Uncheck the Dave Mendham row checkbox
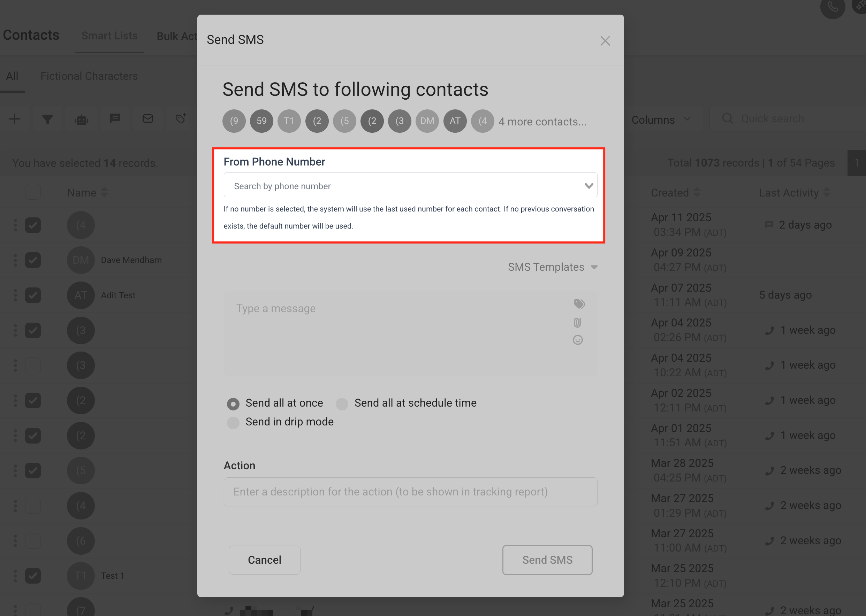 point(33,260)
